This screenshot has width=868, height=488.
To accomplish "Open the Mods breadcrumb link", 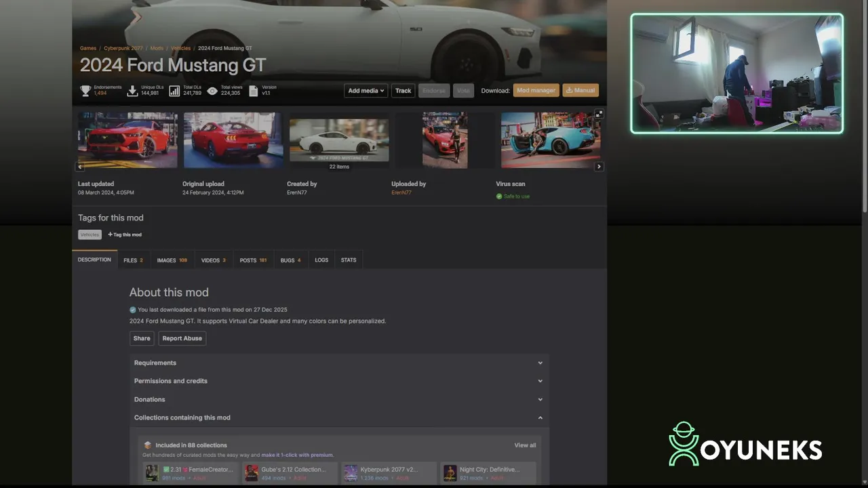I will point(157,48).
